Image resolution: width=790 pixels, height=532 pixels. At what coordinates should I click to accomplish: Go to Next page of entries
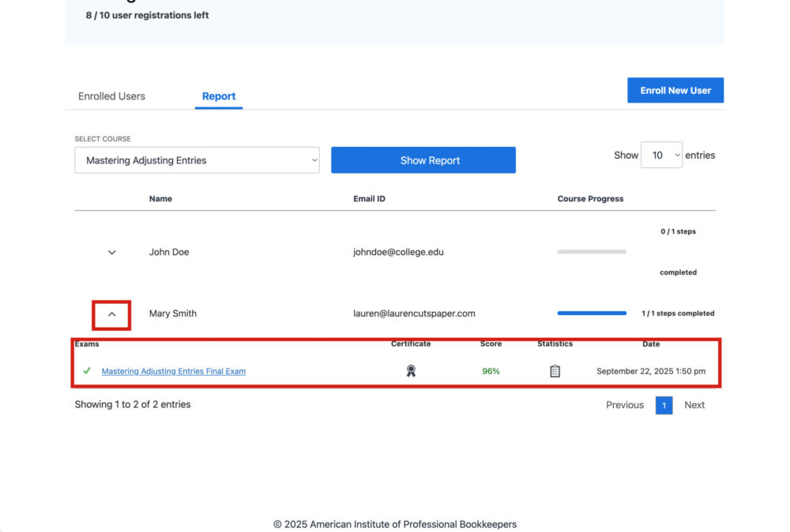(x=694, y=405)
